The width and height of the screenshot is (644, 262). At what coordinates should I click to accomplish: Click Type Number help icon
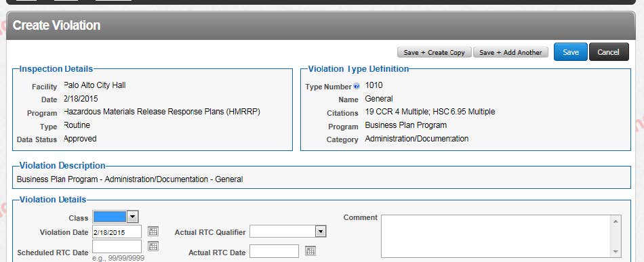[357, 87]
